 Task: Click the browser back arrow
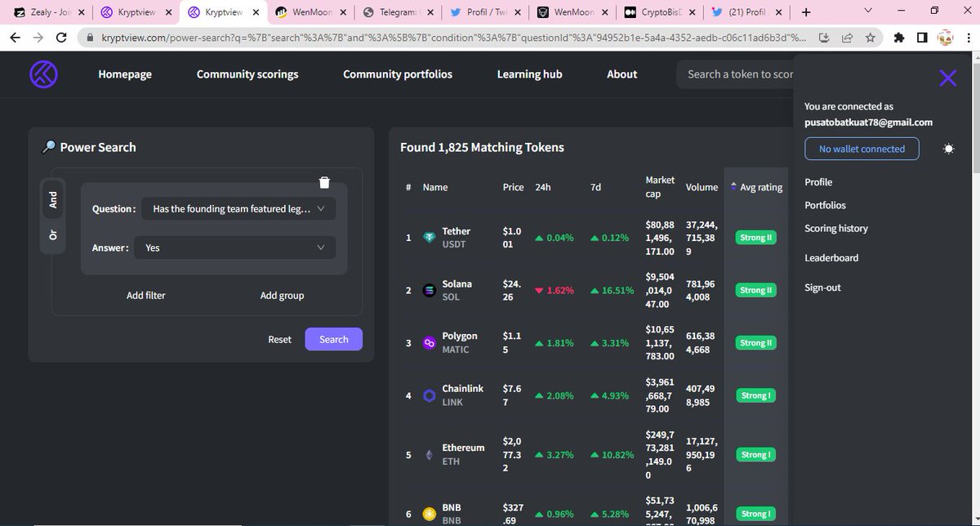click(x=16, y=38)
